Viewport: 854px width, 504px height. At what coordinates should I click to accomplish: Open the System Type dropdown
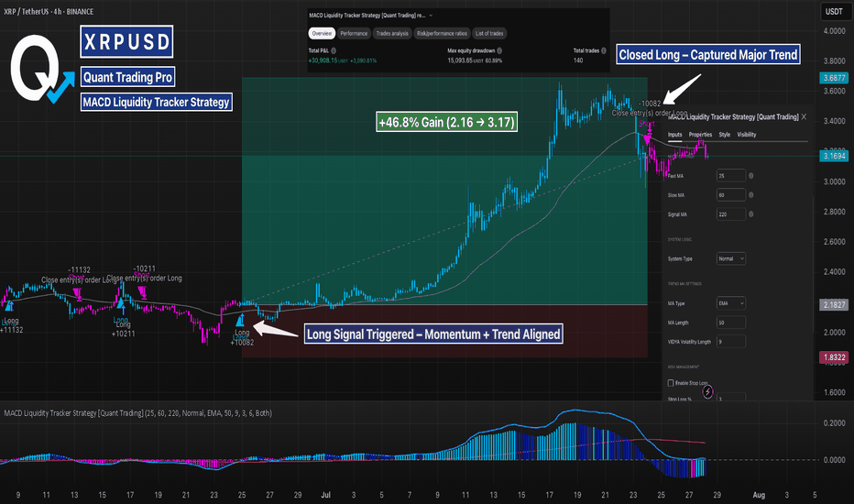pyautogui.click(x=731, y=258)
